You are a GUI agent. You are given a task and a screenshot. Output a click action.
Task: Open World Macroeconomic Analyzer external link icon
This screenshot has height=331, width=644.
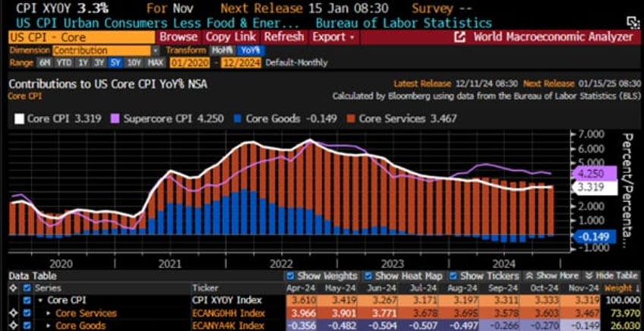459,37
